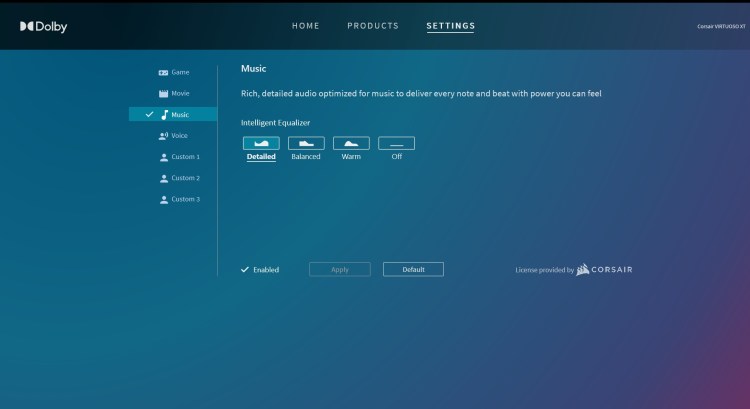Click the Corsair license logo
750x409 pixels.
(x=605, y=269)
